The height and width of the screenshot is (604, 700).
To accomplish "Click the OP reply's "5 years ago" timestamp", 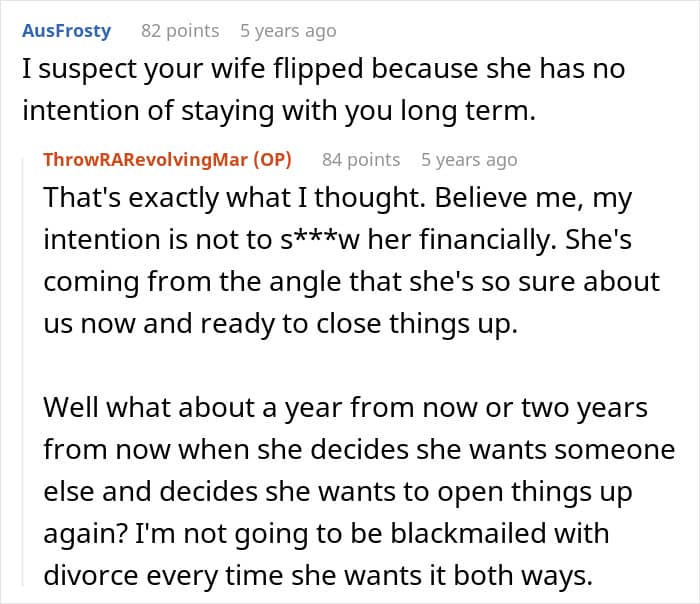I will tap(469, 159).
